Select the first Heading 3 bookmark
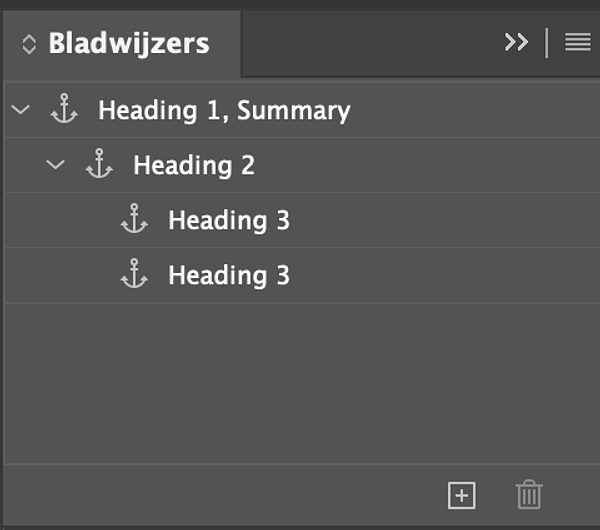Screen dimensions: 600x530 [229, 220]
